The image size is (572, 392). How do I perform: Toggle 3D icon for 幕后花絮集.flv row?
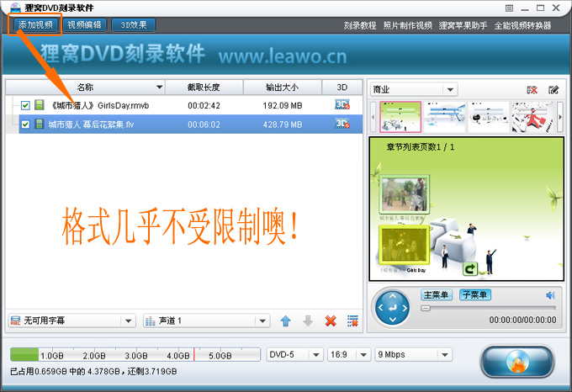point(342,124)
